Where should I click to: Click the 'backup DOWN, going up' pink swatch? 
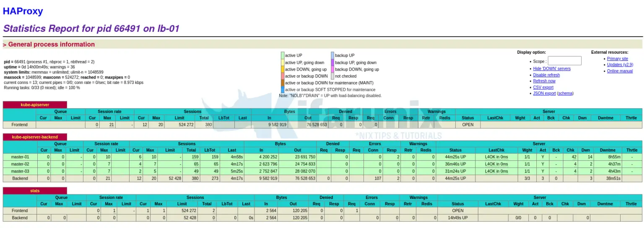332,69
